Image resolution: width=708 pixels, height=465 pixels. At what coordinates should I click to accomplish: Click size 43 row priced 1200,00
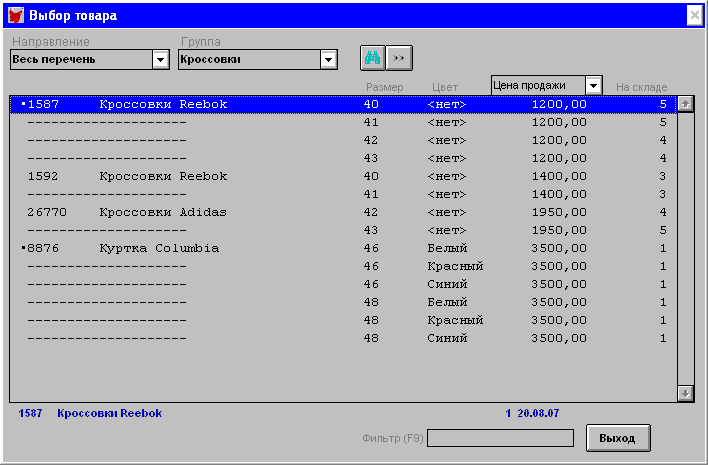click(x=343, y=158)
